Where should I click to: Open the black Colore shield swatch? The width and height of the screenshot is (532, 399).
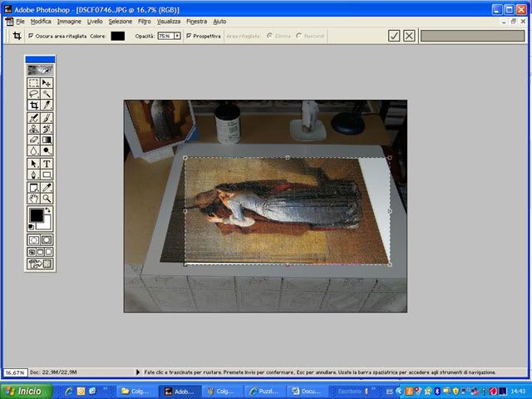(x=118, y=36)
